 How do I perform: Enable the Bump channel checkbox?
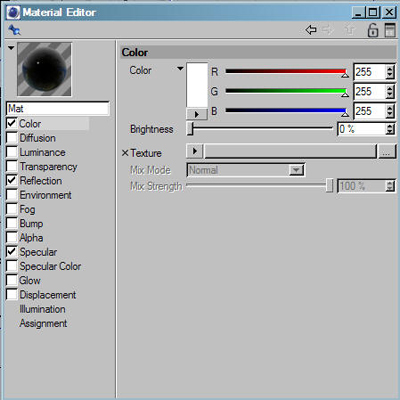pyautogui.click(x=11, y=223)
